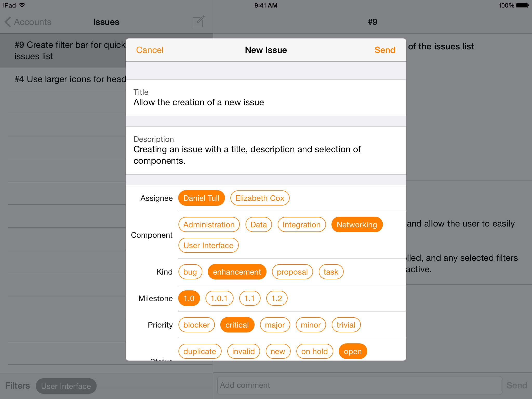532x399 pixels.
Task: Set milestone to 1.2
Action: click(277, 298)
